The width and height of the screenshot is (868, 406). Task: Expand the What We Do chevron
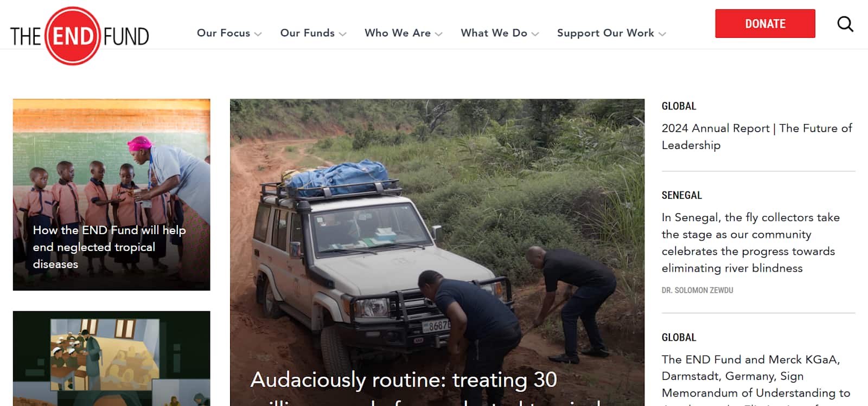(x=535, y=34)
